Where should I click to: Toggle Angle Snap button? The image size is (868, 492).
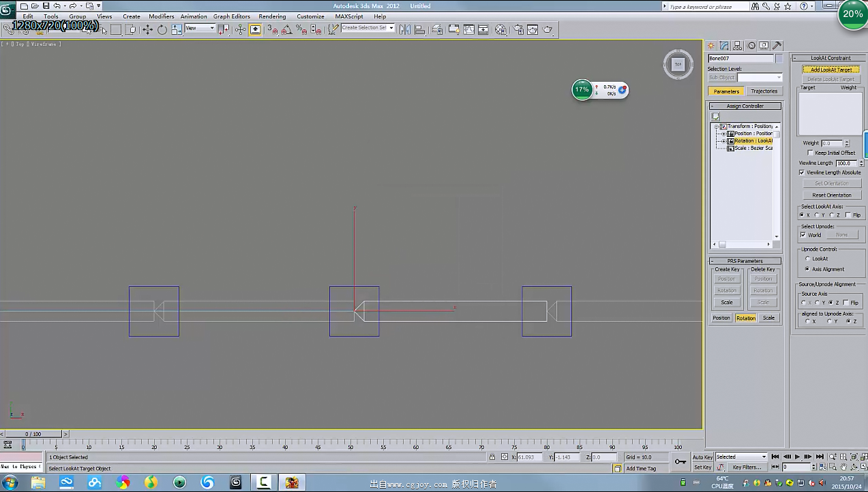pos(286,30)
